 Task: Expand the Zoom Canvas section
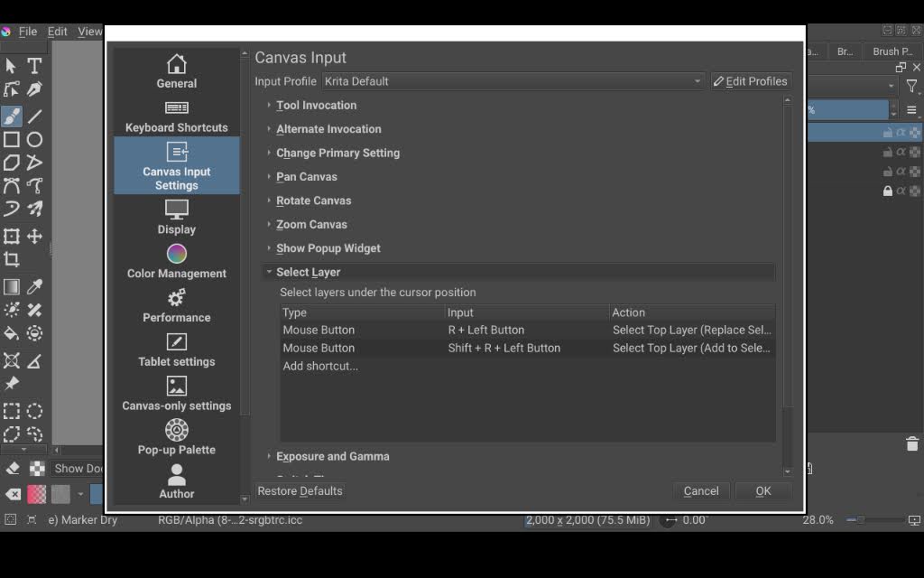click(x=311, y=224)
